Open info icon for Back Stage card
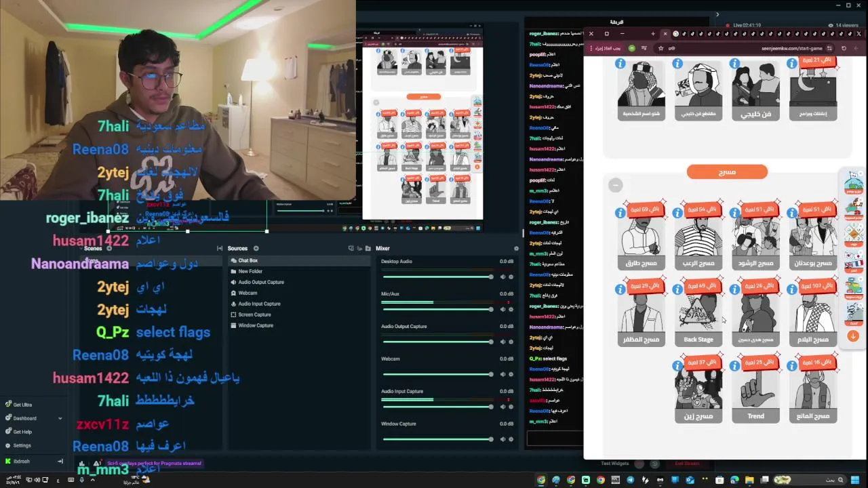 coord(677,289)
